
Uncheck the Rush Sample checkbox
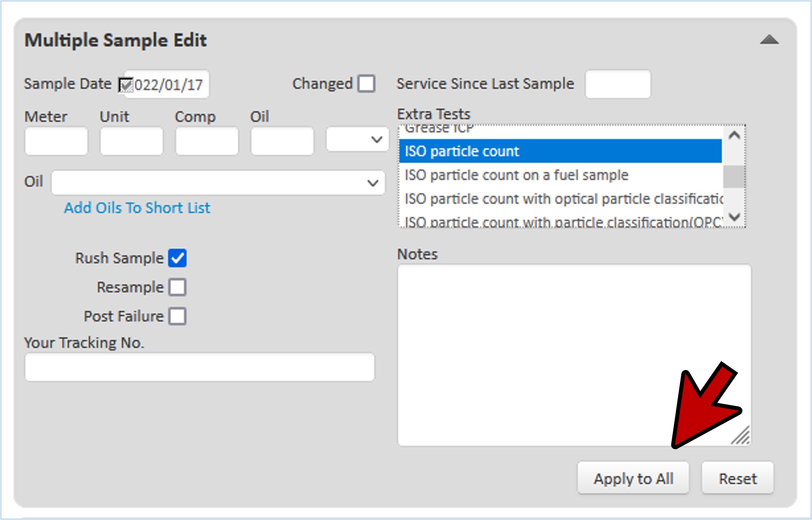[x=177, y=258]
